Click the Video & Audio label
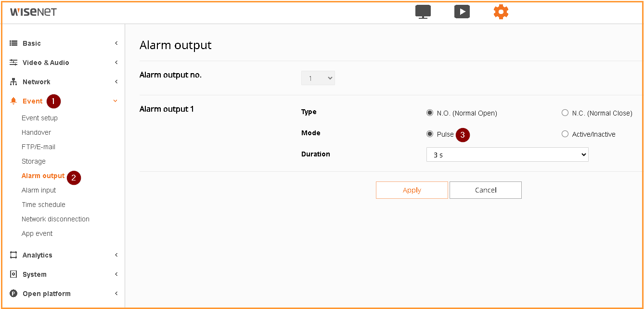The image size is (644, 309). click(46, 63)
